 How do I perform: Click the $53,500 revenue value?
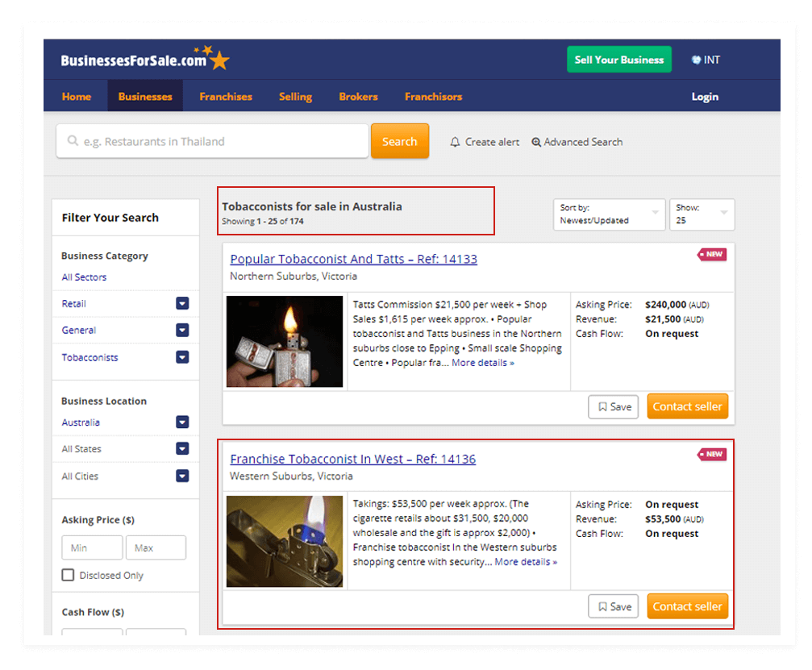coord(662,518)
